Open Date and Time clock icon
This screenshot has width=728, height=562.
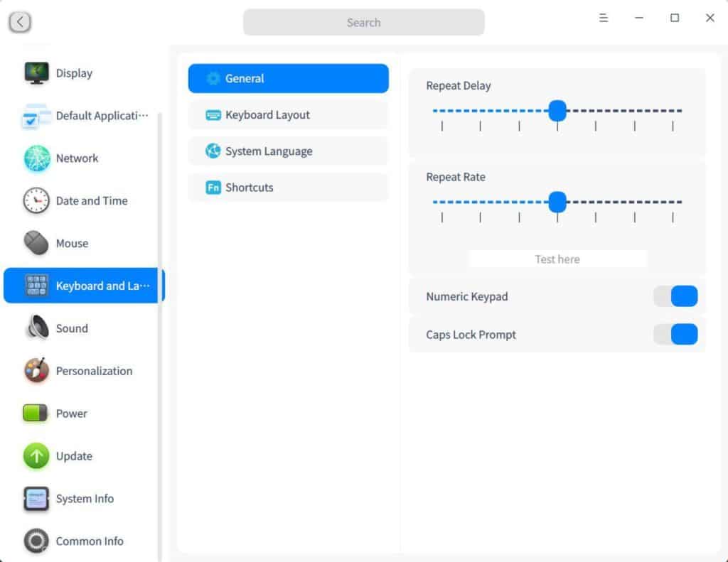(x=36, y=201)
